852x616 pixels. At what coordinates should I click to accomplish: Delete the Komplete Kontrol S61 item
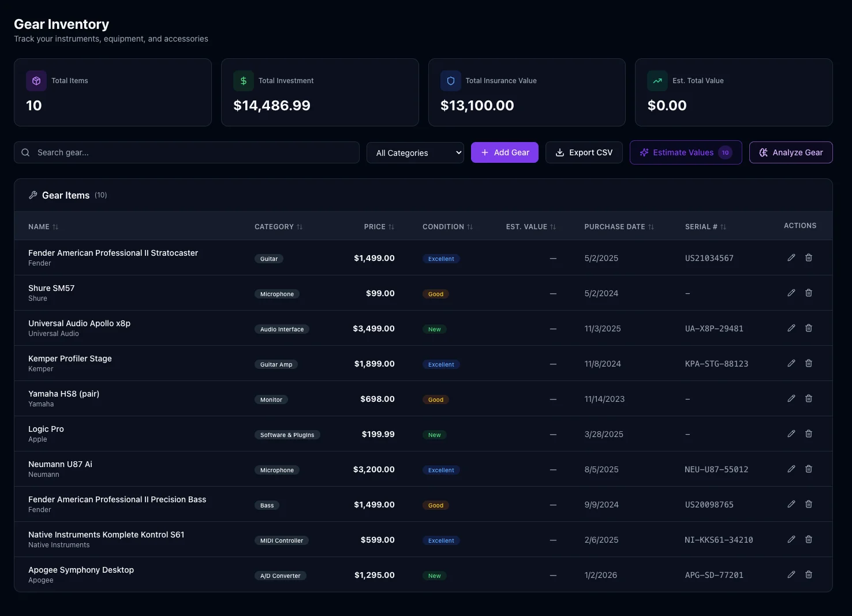[x=809, y=539]
